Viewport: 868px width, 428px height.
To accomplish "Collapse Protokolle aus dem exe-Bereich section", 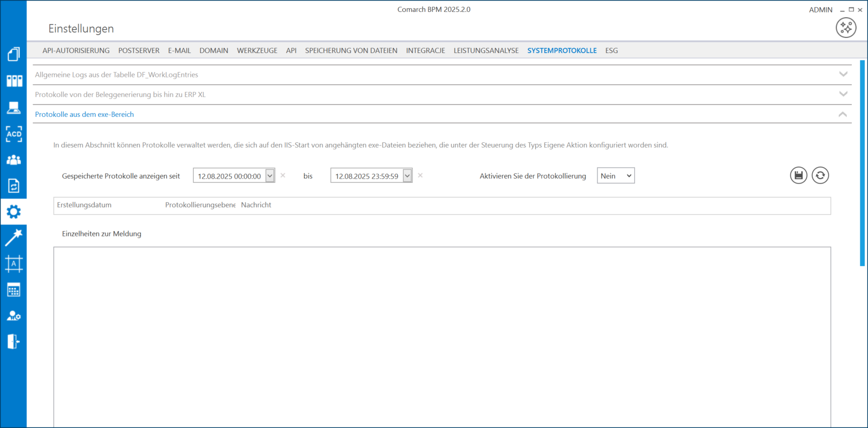I will click(x=843, y=114).
